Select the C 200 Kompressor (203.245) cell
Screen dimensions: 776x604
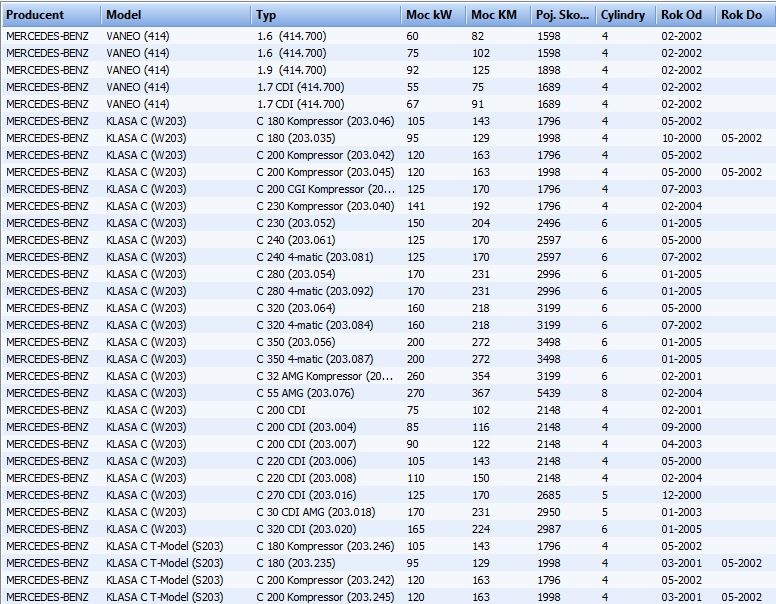pos(325,597)
